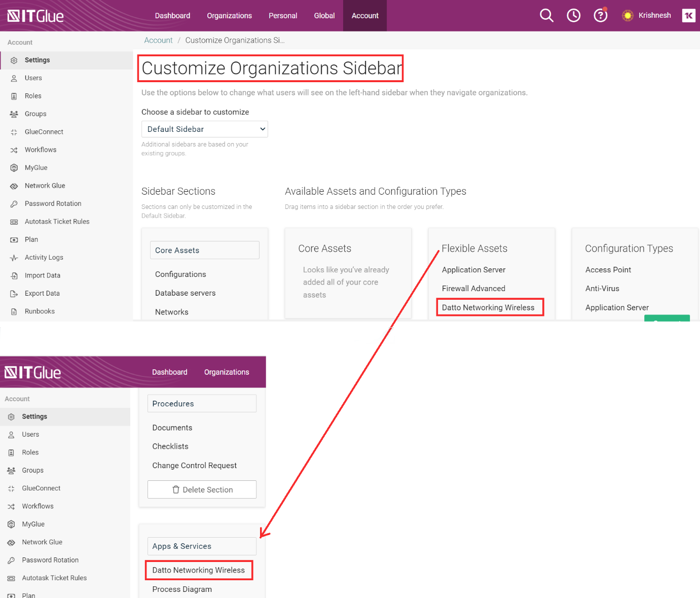Open Roles label in lower sidebar
700x598 pixels.
[x=30, y=452]
